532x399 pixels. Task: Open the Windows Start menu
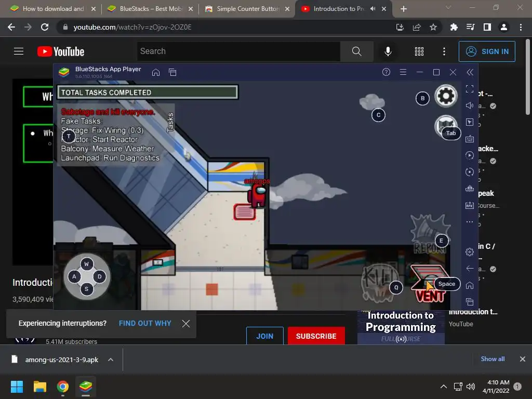pyautogui.click(x=17, y=387)
